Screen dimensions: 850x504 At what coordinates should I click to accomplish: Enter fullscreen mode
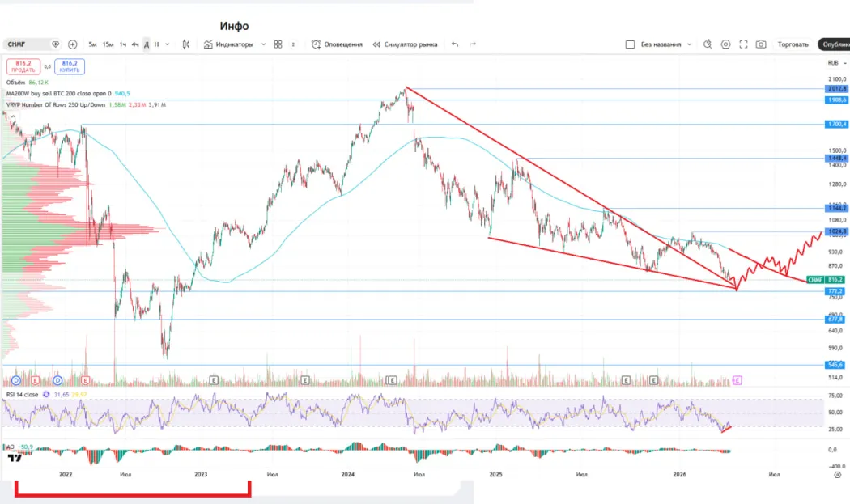click(x=743, y=44)
